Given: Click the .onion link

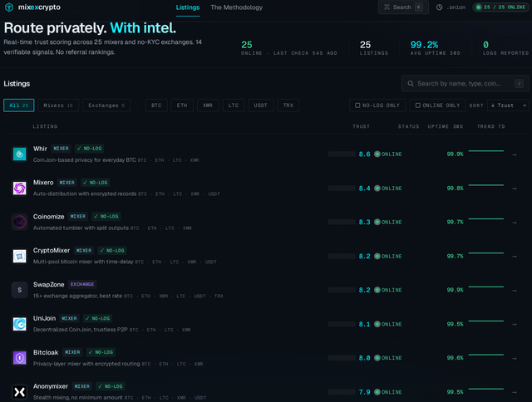Looking at the screenshot, I should pos(456,7).
